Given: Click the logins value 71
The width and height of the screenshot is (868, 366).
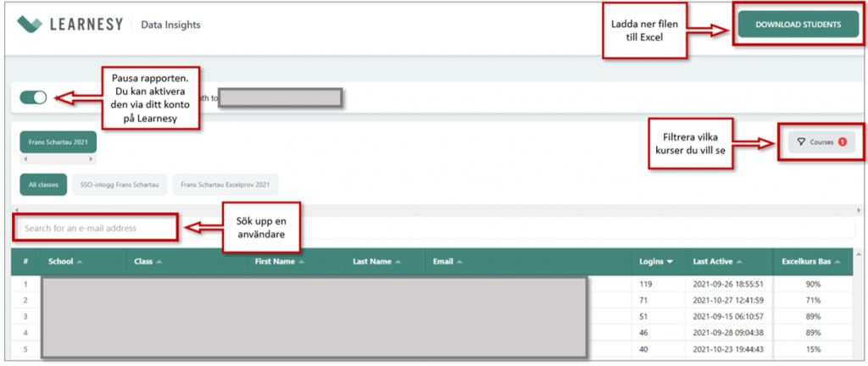Looking at the screenshot, I should tap(643, 300).
